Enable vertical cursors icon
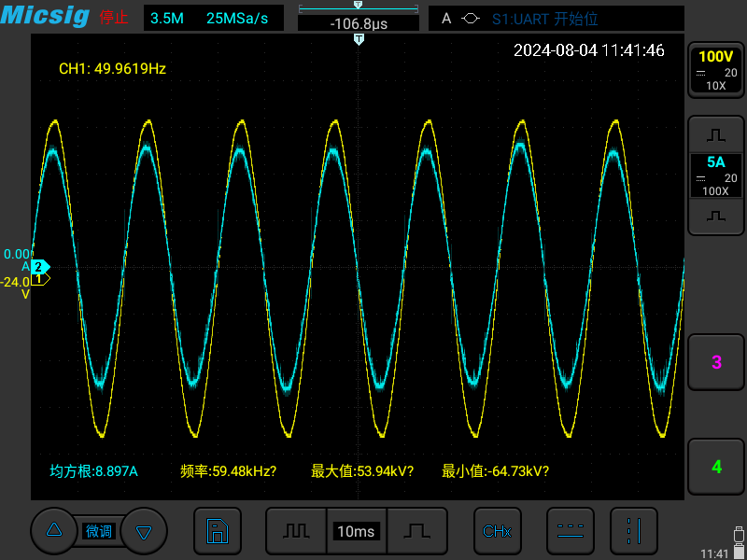This screenshot has width=747, height=560. pos(634,531)
